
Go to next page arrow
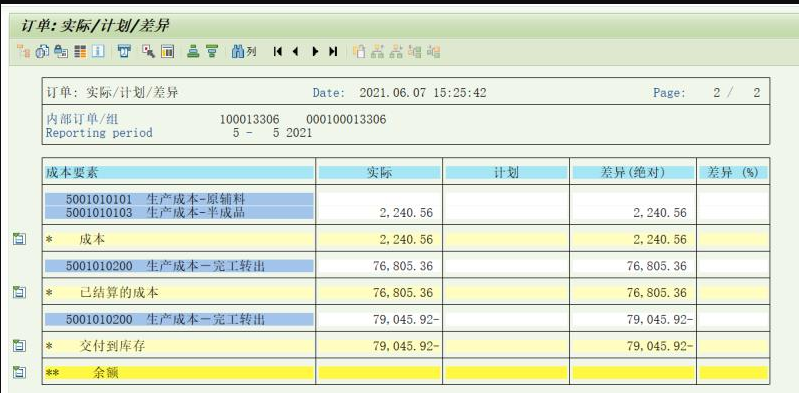pyautogui.click(x=315, y=51)
